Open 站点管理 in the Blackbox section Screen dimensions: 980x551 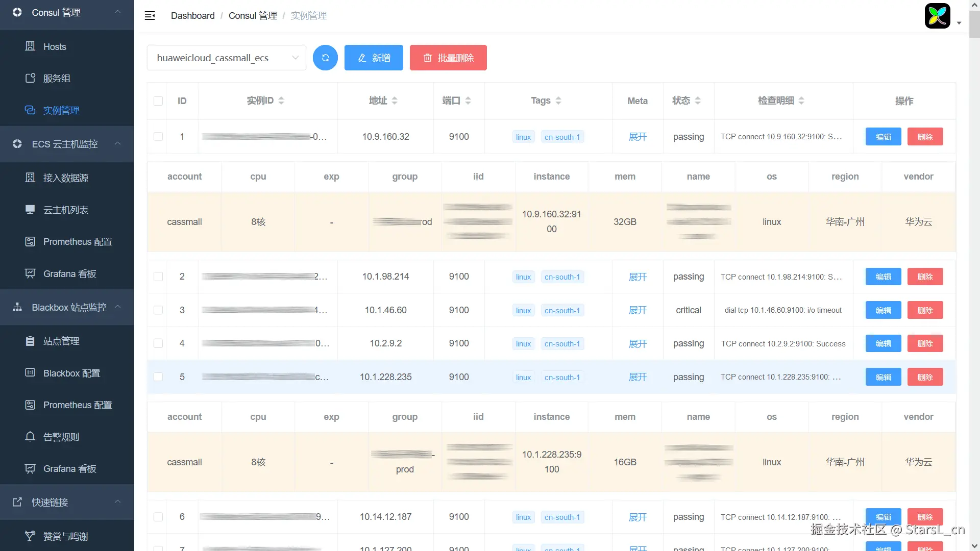point(61,341)
